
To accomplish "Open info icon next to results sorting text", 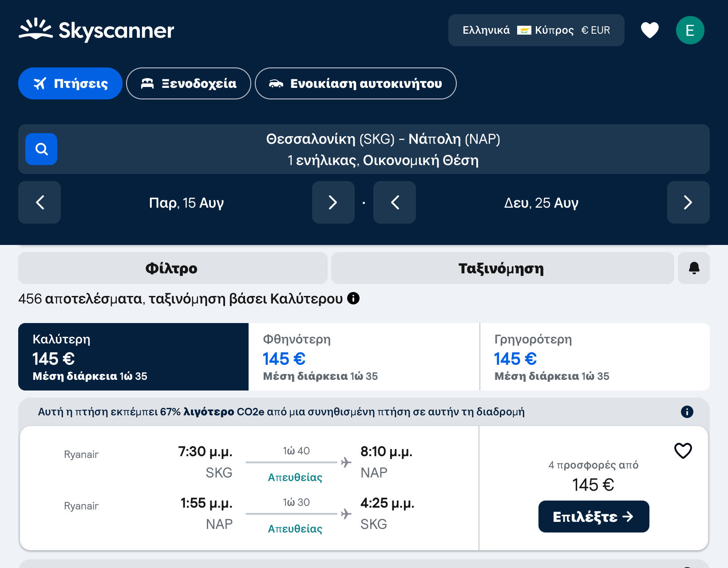I will point(353,298).
